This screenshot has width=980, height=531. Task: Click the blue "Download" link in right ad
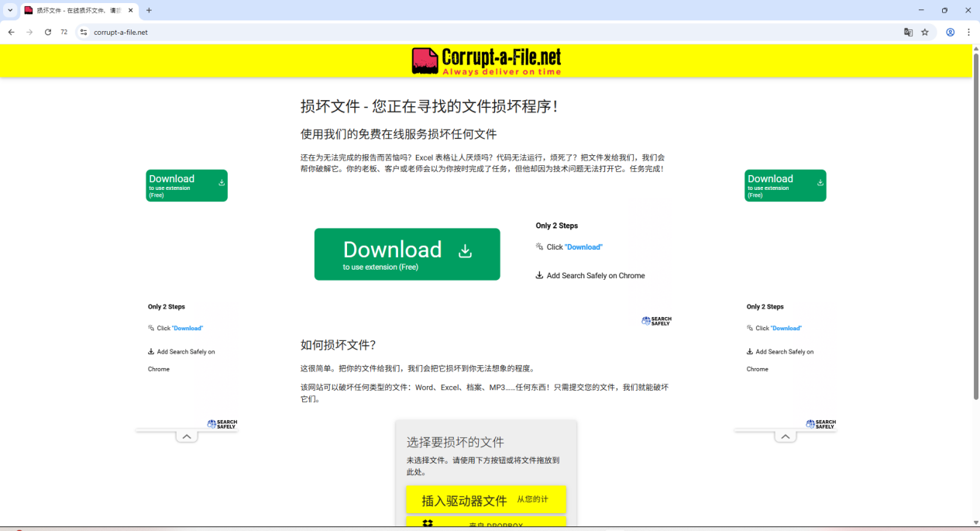[786, 328]
